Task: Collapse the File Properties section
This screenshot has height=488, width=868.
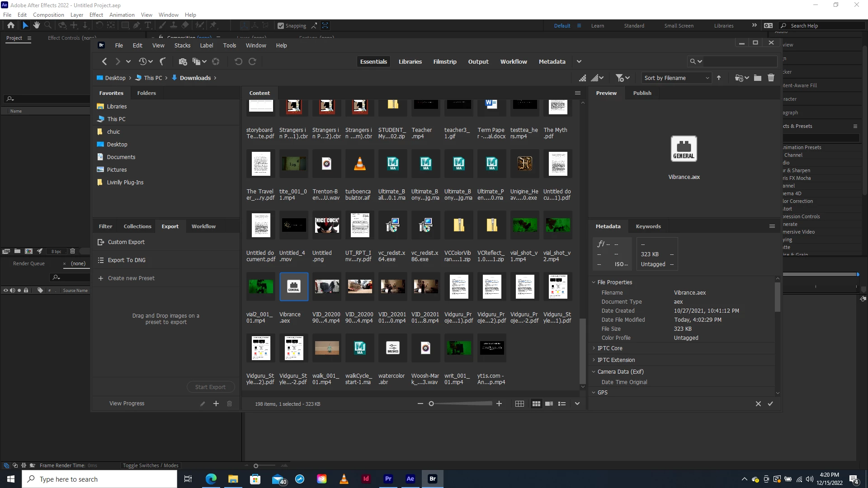Action: coord(594,282)
